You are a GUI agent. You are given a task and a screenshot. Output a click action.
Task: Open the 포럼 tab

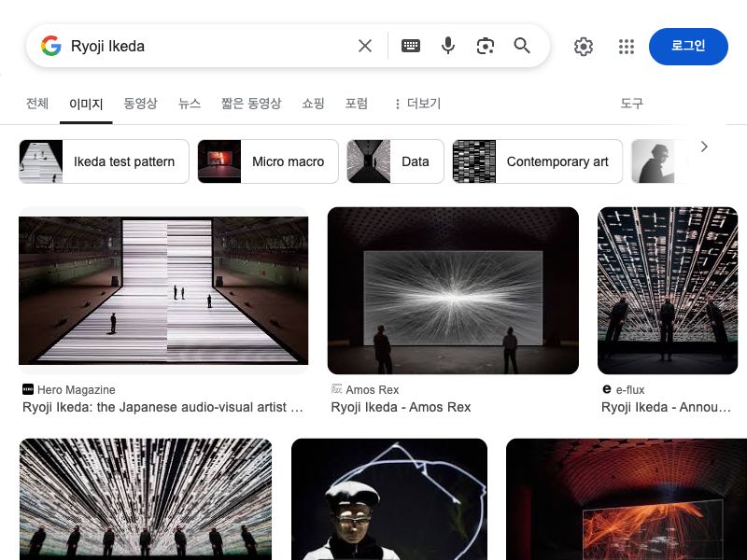point(357,104)
